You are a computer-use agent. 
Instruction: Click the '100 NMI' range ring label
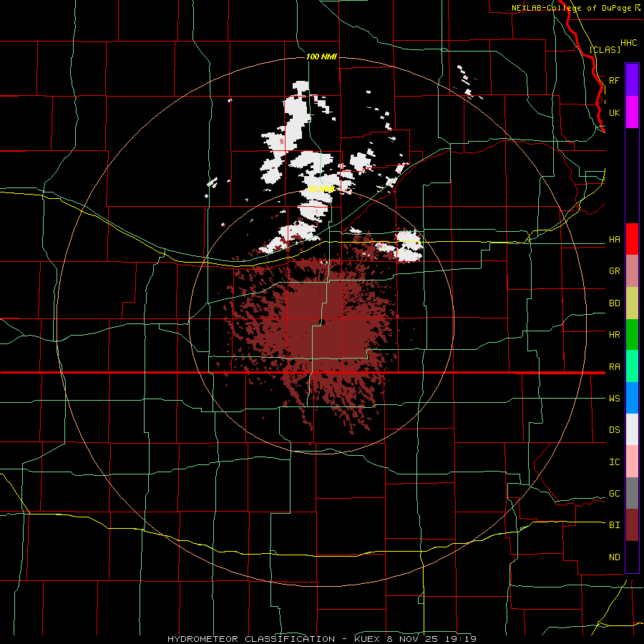pos(321,57)
